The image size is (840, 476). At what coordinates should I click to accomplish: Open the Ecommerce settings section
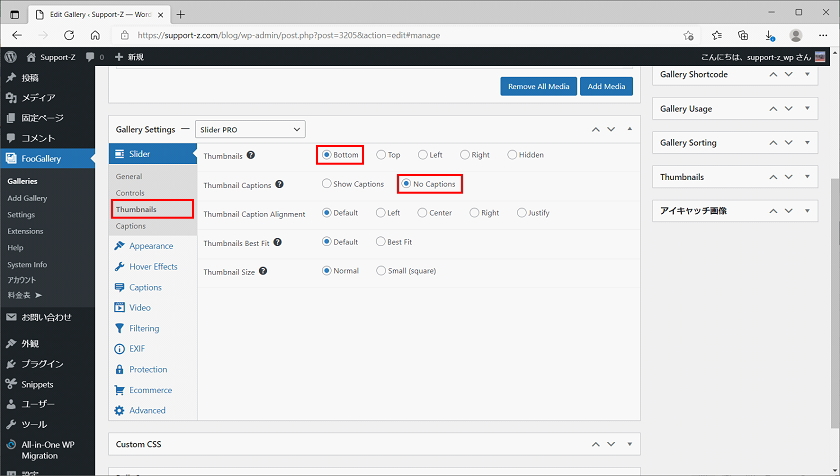pyautogui.click(x=150, y=390)
